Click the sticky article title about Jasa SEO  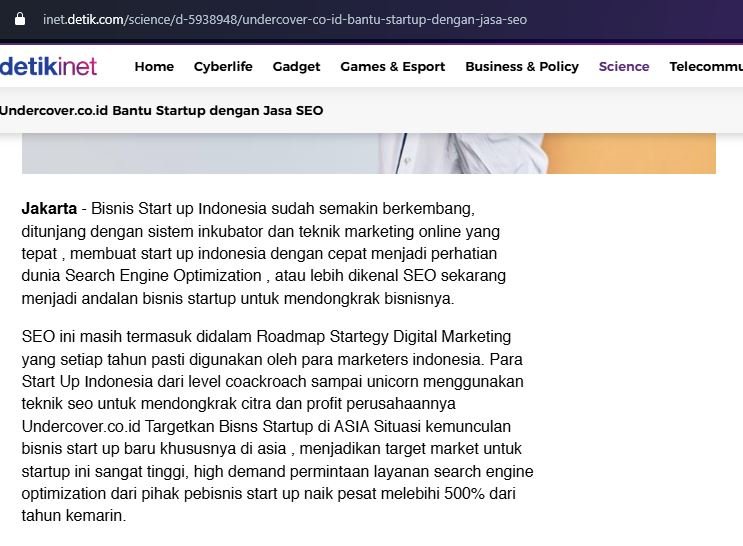tap(162, 111)
